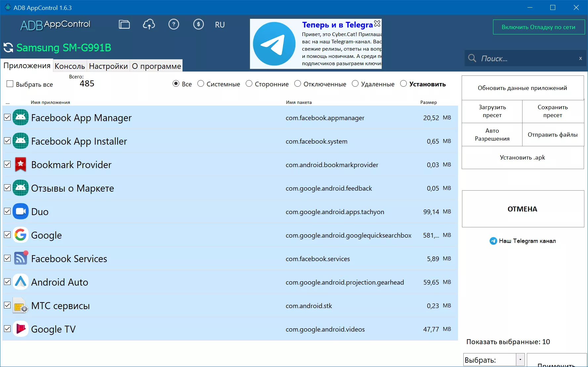588x367 pixels.
Task: Select the Системные filter radio button
Action: [x=201, y=84]
